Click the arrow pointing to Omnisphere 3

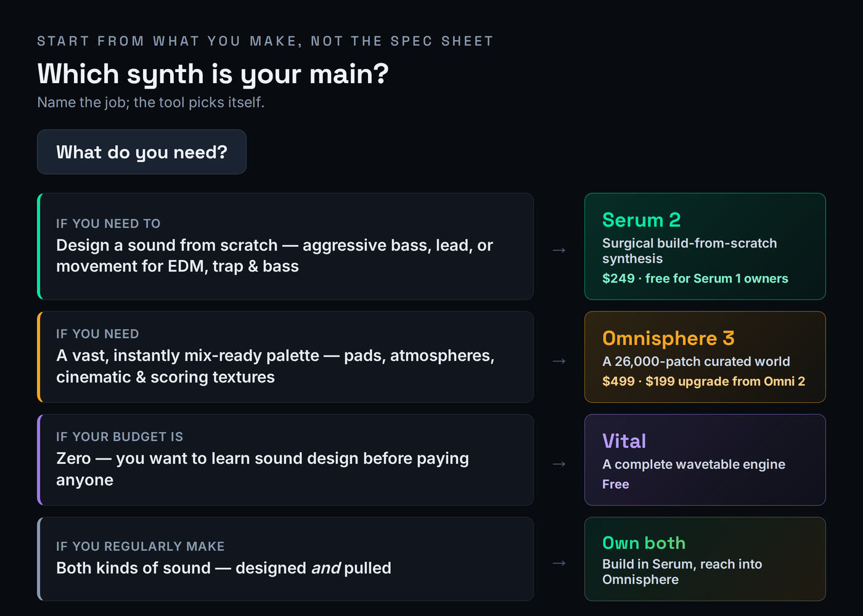pos(559,361)
